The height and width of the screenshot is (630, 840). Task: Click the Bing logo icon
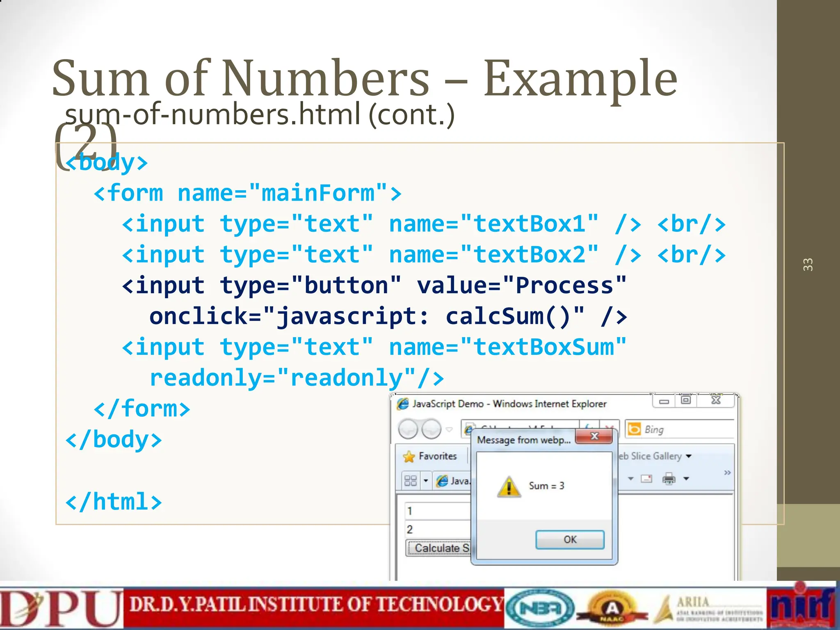[634, 429]
